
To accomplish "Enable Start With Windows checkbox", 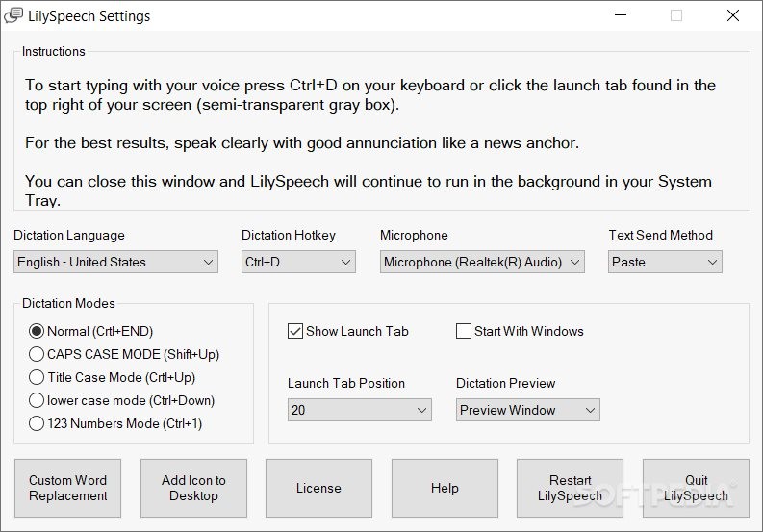I will 464,332.
